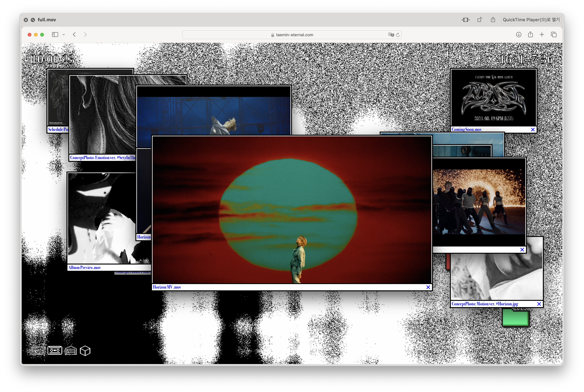Close the Horizon MV.mov window

click(428, 287)
